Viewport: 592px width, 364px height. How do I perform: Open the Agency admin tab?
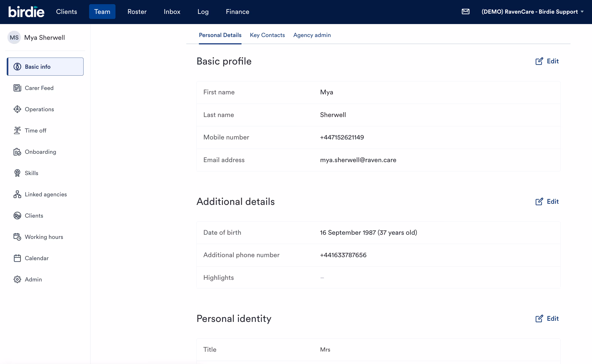[x=312, y=35]
